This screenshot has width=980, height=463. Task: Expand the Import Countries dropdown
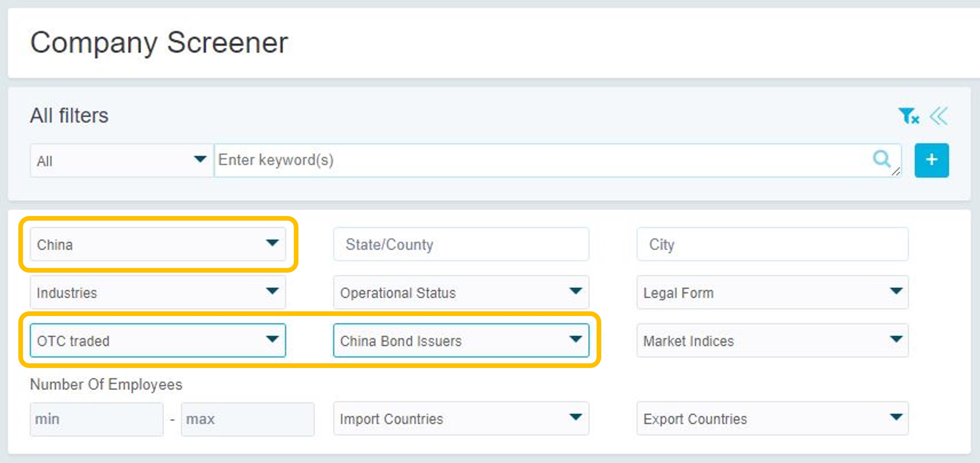pyautogui.click(x=461, y=418)
